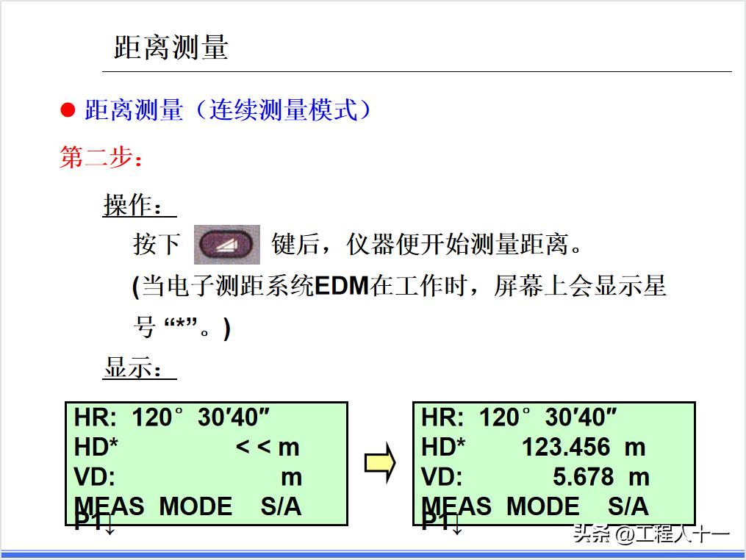Click the distance measurement key image
The image size is (746, 560).
227,245
